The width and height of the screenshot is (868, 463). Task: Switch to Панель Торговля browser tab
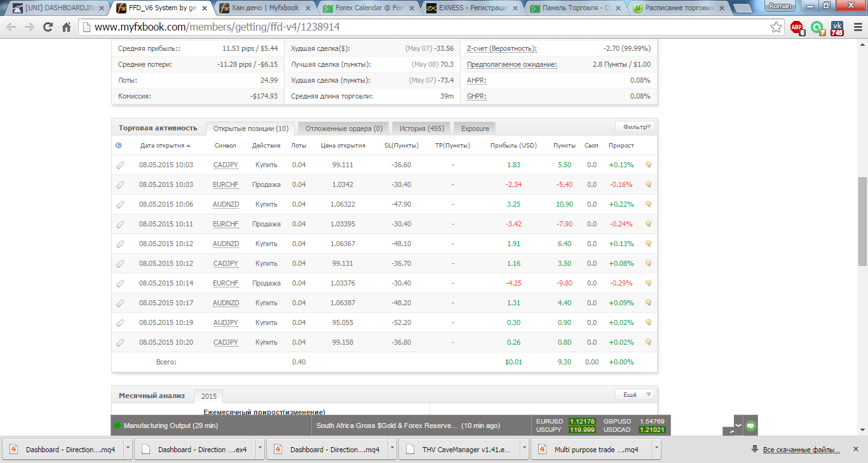tap(575, 8)
